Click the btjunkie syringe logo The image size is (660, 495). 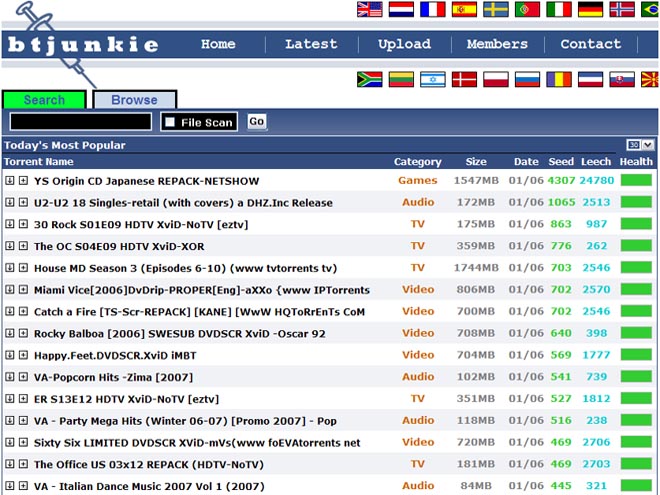click(80, 38)
